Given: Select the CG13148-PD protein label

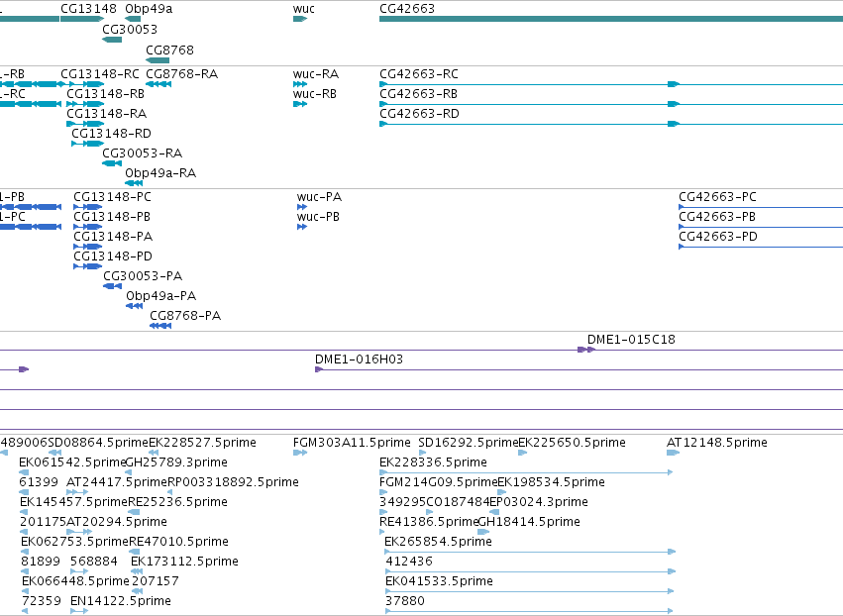Looking at the screenshot, I should [113, 257].
